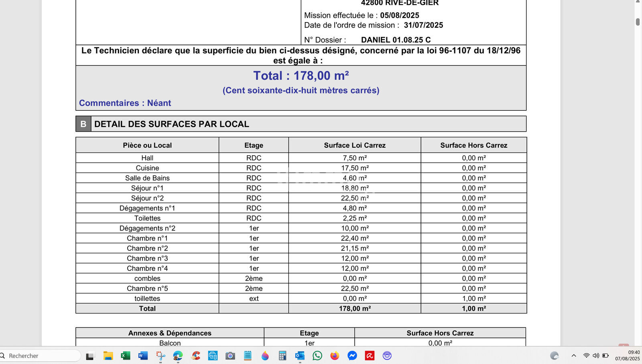This screenshot has height=364, width=642.
Task: Open the Wi-Fi network settings
Action: click(x=586, y=356)
